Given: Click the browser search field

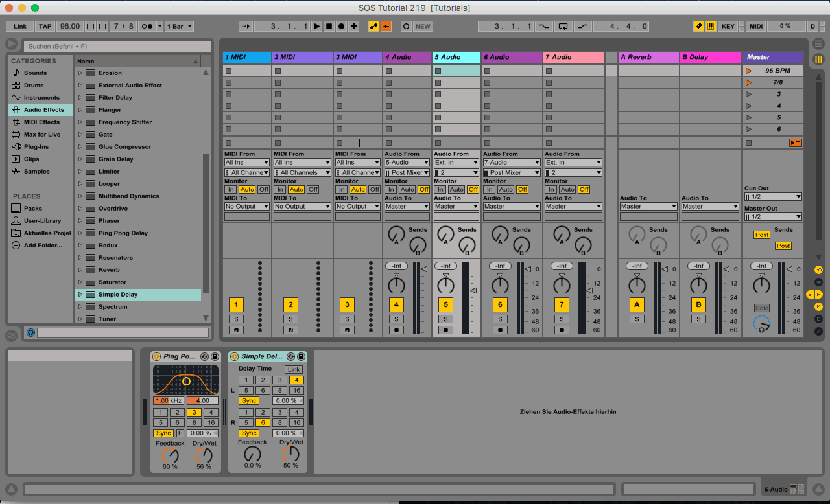Looking at the screenshot, I should pyautogui.click(x=117, y=47).
